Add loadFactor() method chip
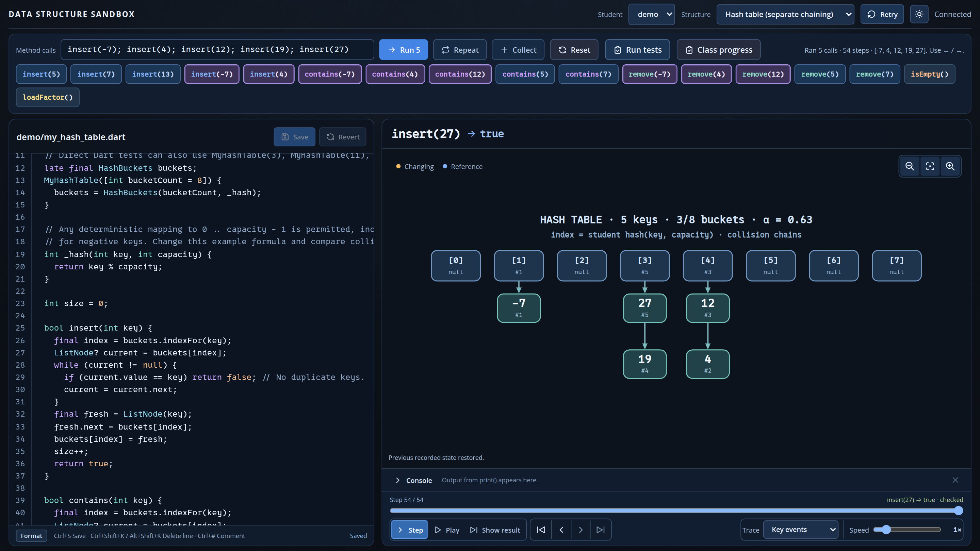 pyautogui.click(x=48, y=97)
